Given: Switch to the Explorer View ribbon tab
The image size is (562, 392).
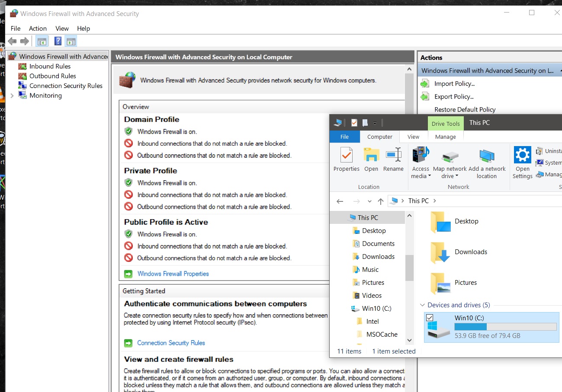Looking at the screenshot, I should click(413, 137).
